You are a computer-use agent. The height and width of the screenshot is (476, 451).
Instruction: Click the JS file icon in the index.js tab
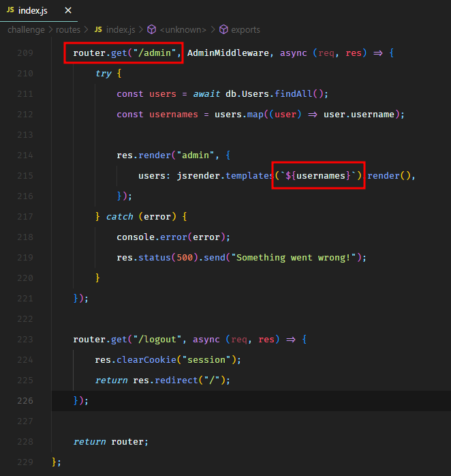coord(10,11)
